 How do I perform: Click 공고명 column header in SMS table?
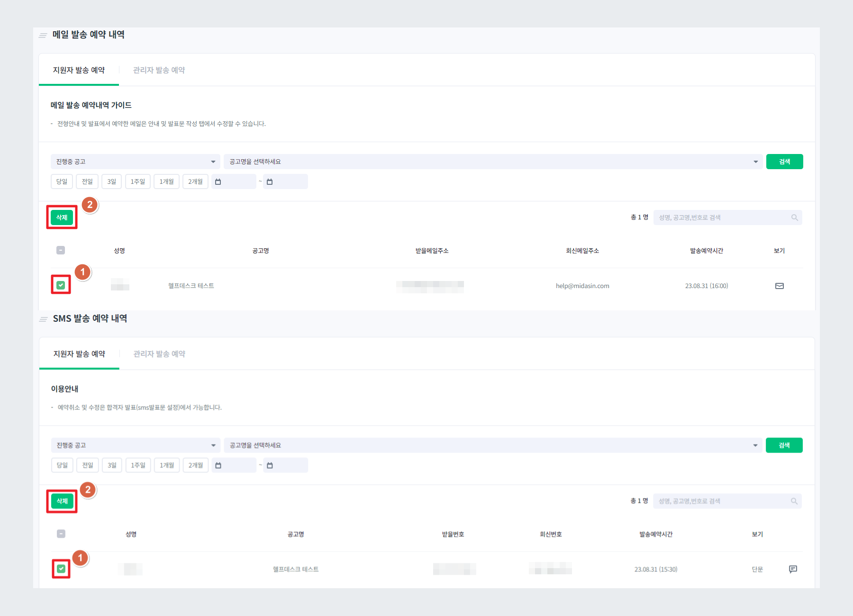point(296,534)
